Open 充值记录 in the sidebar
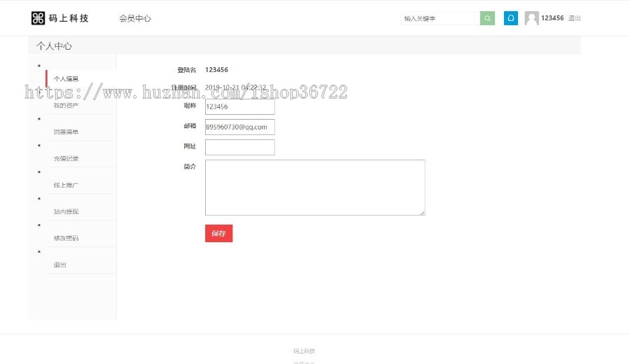Image resolution: width=630 pixels, height=364 pixels. pos(66,158)
